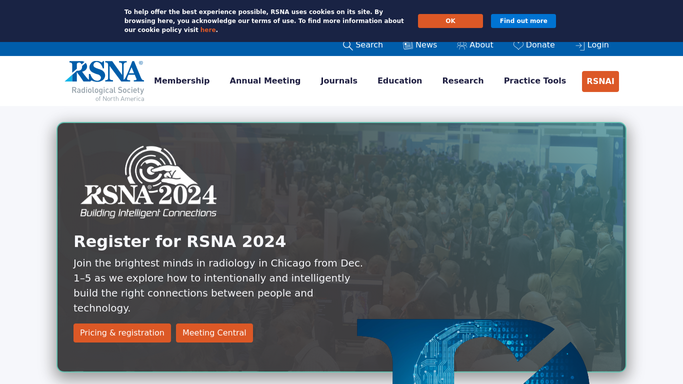Click the About people icon
Viewport: 683px width, 384px height.
(x=461, y=45)
